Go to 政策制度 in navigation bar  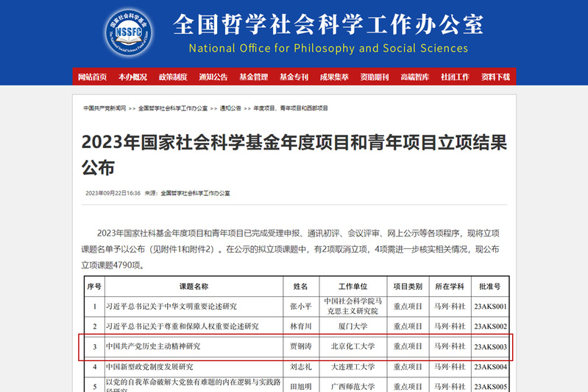(173, 77)
